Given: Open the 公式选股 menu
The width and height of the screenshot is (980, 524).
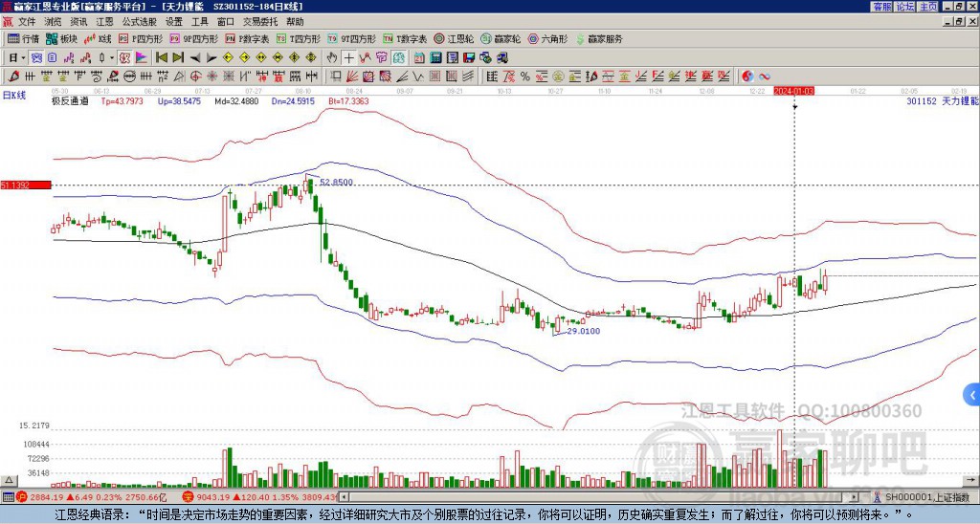Looking at the screenshot, I should (139, 22).
